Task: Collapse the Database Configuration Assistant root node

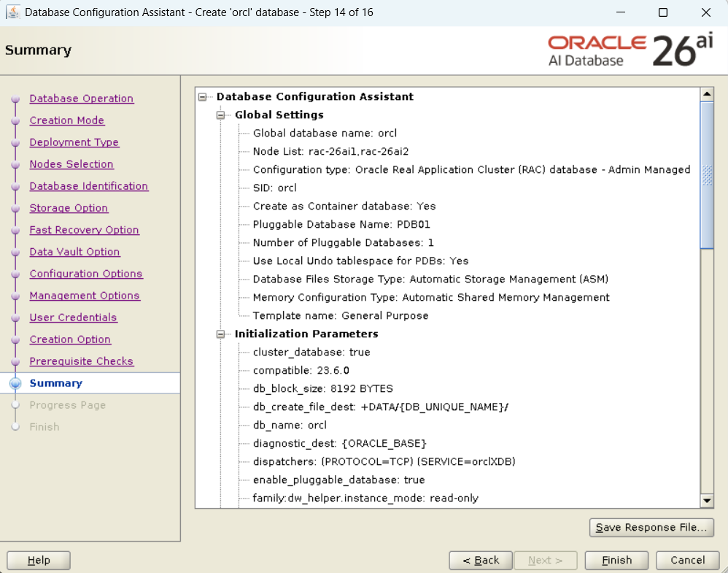Action: (x=202, y=96)
